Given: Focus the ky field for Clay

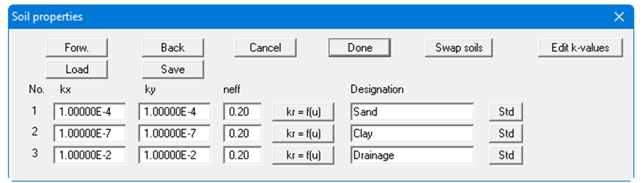Looking at the screenshot, I should [174, 133].
